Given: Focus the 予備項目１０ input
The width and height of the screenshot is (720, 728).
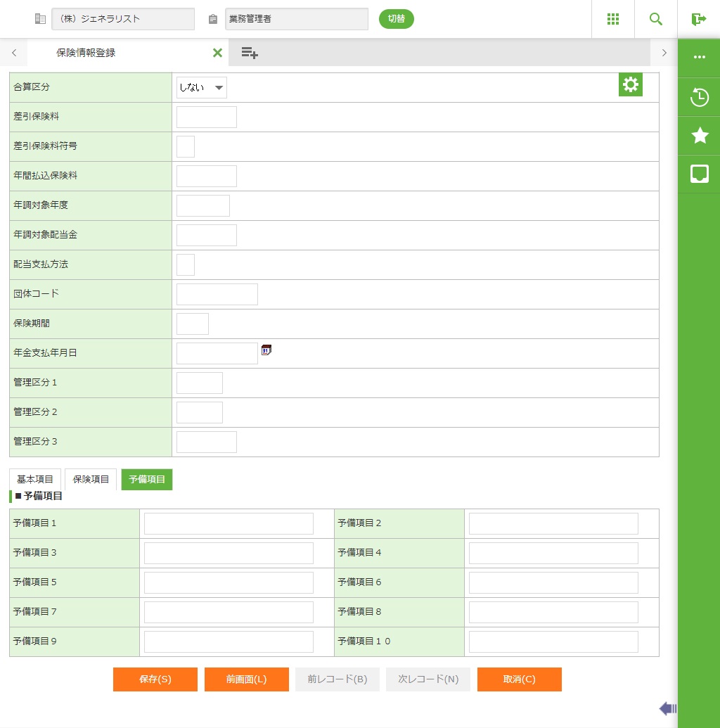Looking at the screenshot, I should (553, 641).
